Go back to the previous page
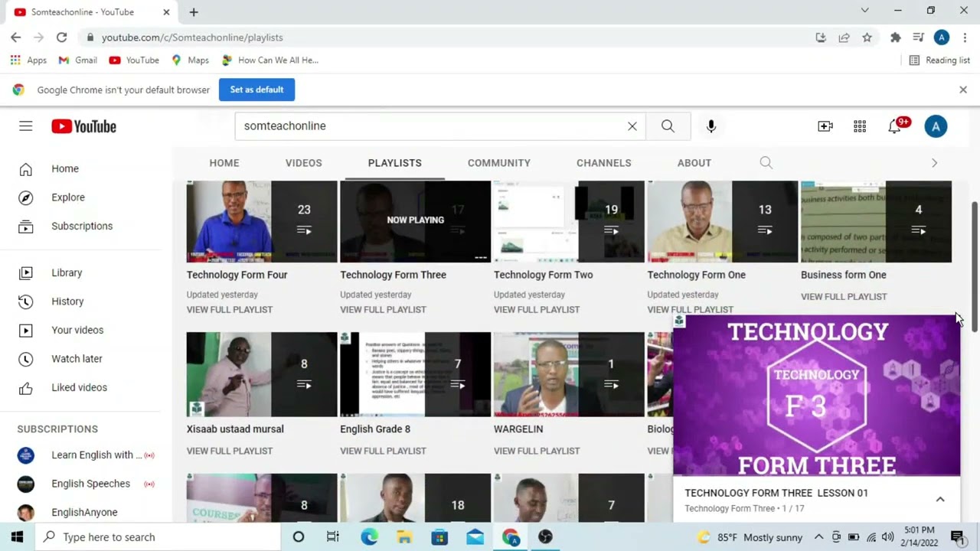Viewport: 980px width, 551px height. (x=16, y=37)
